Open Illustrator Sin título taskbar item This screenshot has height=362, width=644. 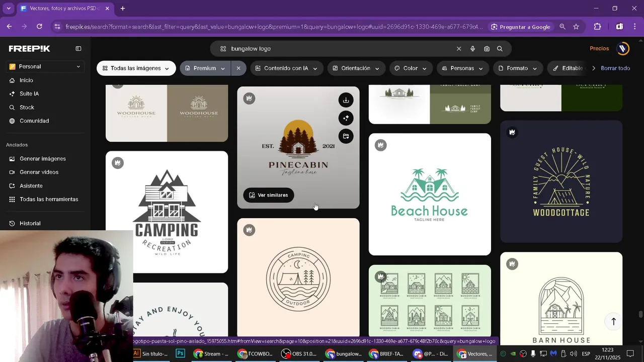tap(150, 353)
